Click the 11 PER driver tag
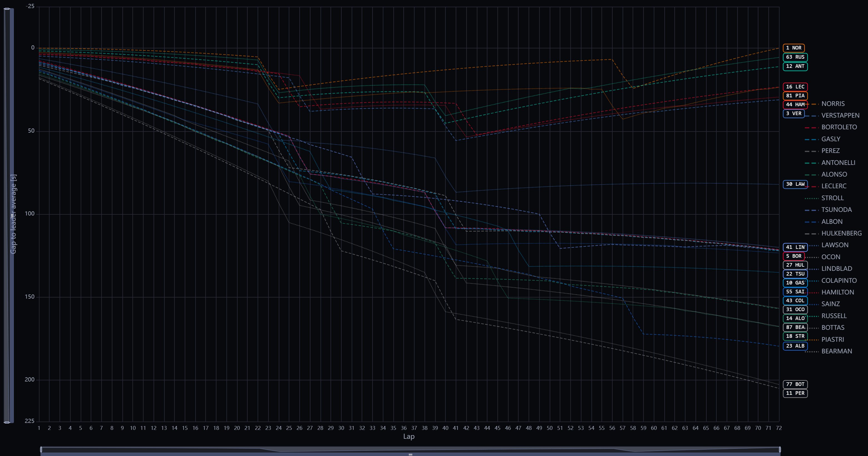The image size is (868, 456). tap(795, 393)
